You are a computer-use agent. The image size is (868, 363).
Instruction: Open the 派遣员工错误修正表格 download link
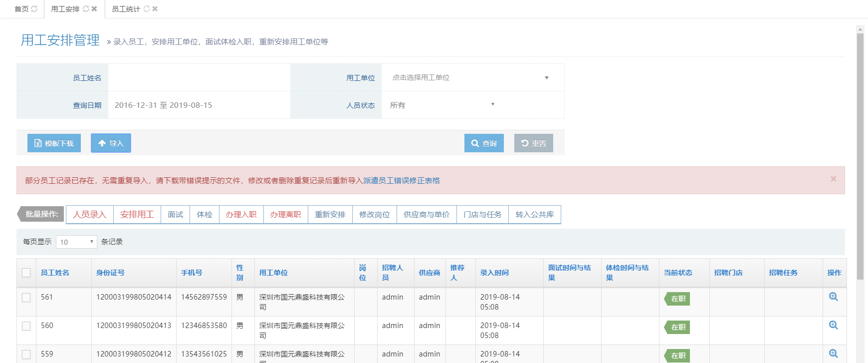(x=402, y=181)
